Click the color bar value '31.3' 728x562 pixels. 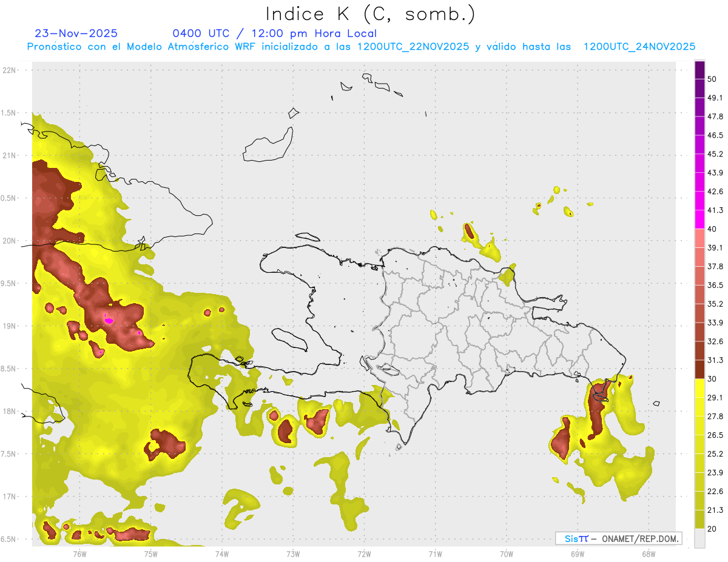coord(715,360)
